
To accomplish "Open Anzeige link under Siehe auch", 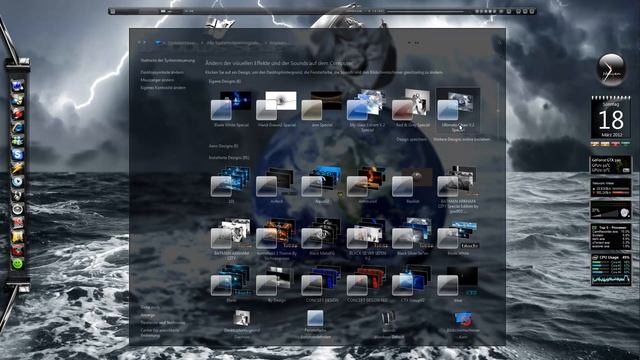I will pyautogui.click(x=148, y=315).
